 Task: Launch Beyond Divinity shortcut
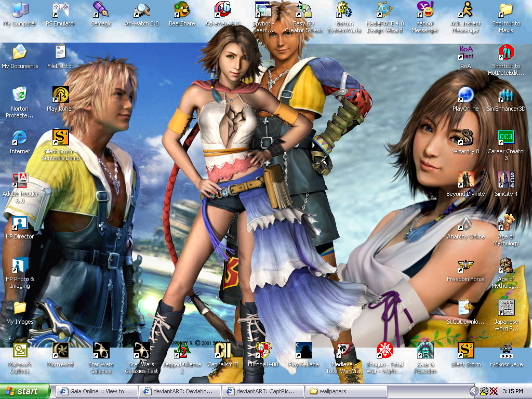click(465, 184)
